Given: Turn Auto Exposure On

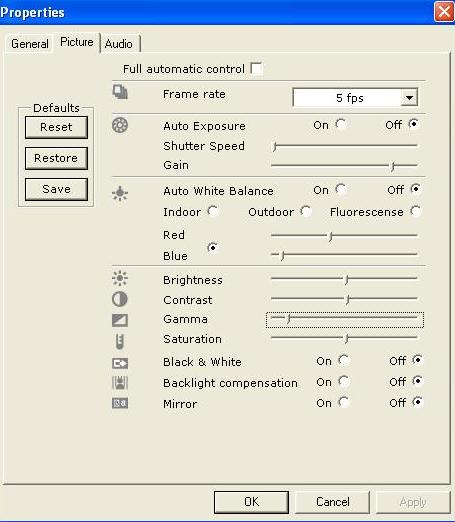Looking at the screenshot, I should [x=341, y=124].
